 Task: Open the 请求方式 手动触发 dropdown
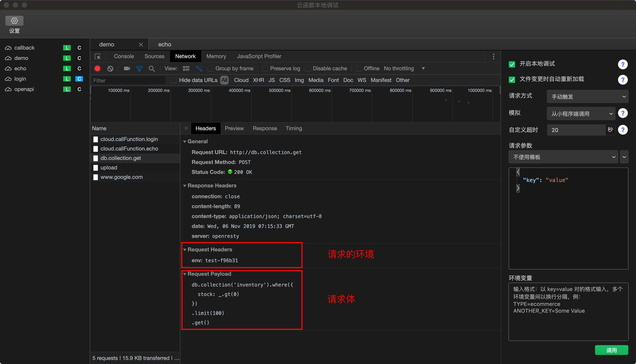click(587, 97)
